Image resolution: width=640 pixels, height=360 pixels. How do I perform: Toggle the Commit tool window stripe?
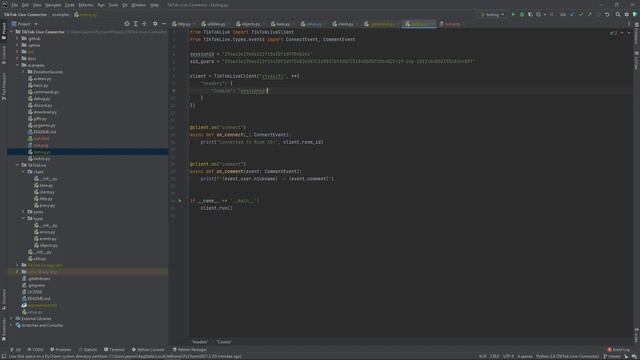(x=4, y=55)
